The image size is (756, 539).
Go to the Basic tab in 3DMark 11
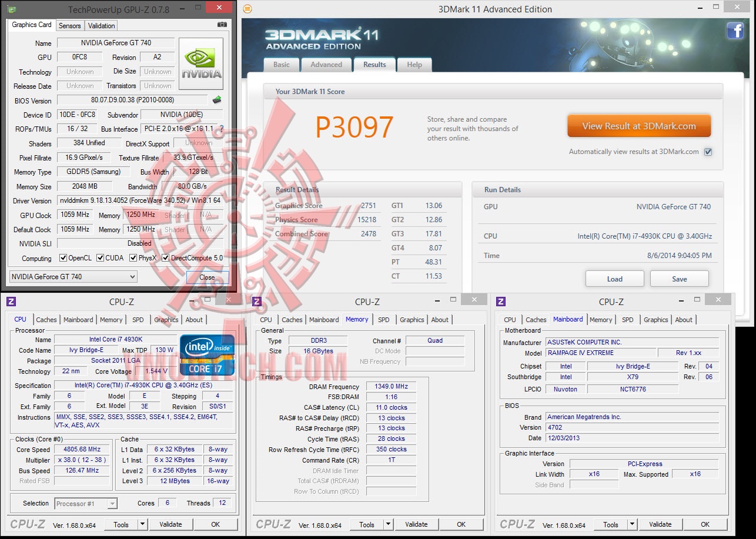[x=282, y=65]
